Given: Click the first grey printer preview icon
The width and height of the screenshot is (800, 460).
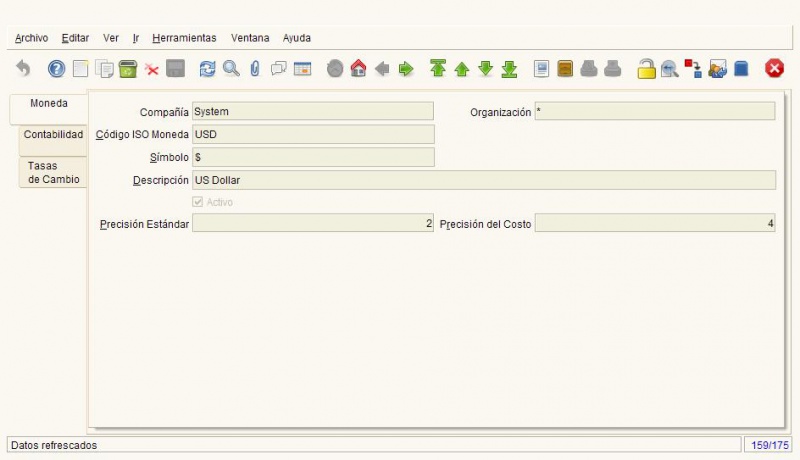Looking at the screenshot, I should click(589, 68).
